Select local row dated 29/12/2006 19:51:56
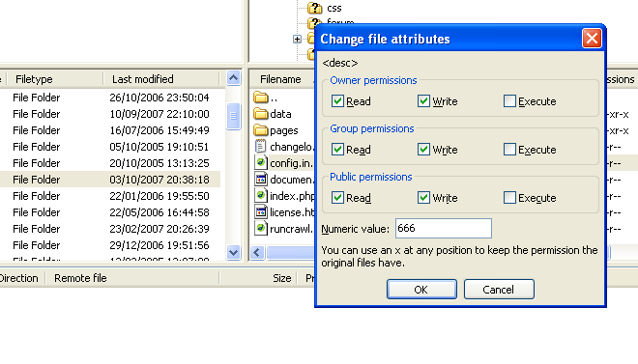The image size is (638, 364). point(110,245)
